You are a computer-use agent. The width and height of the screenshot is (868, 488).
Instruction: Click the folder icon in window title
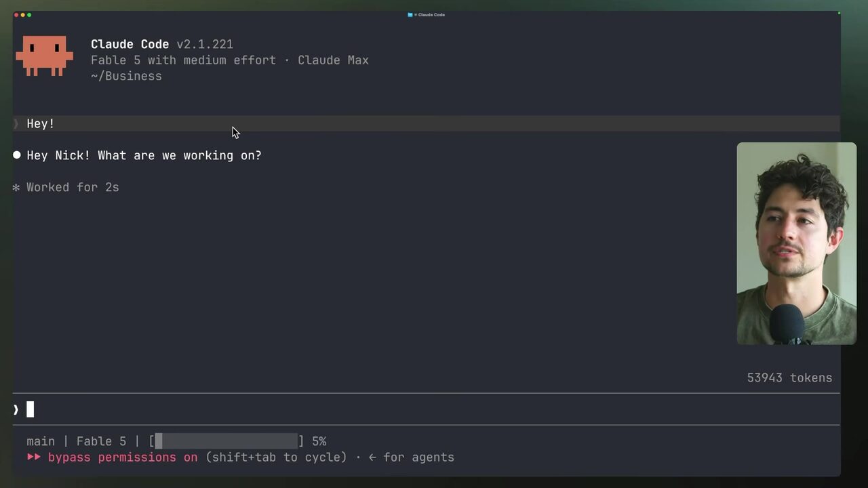[410, 14]
